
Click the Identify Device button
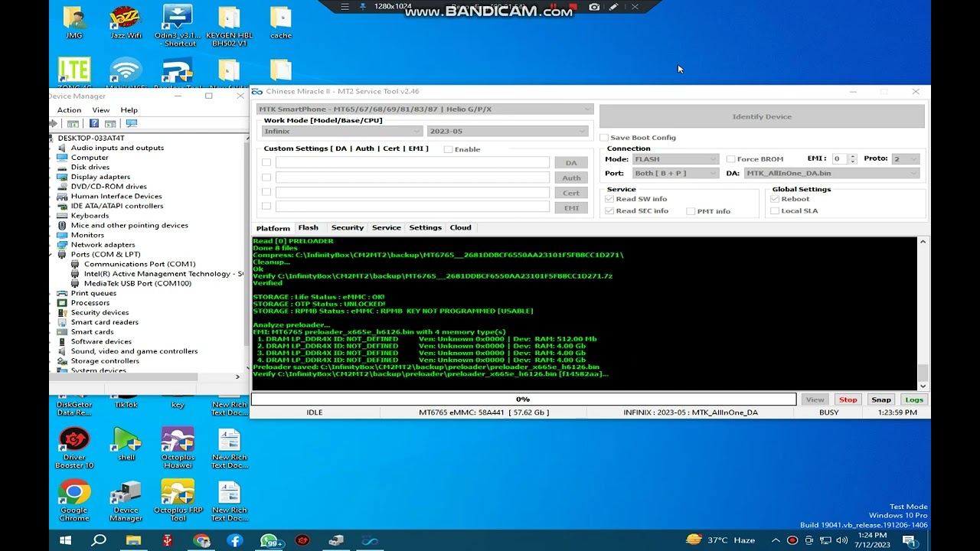coord(762,116)
